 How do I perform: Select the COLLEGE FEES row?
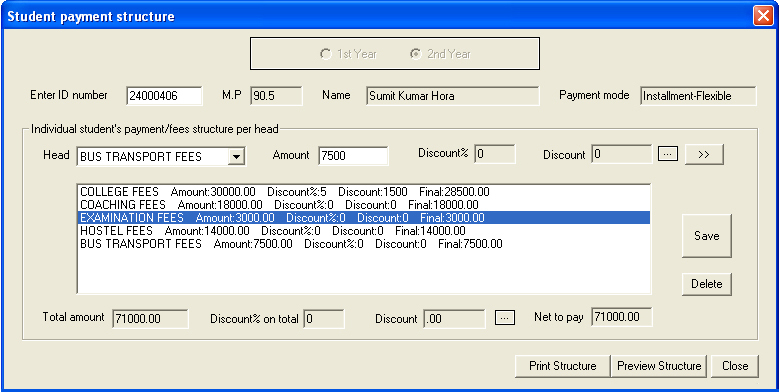(364, 192)
